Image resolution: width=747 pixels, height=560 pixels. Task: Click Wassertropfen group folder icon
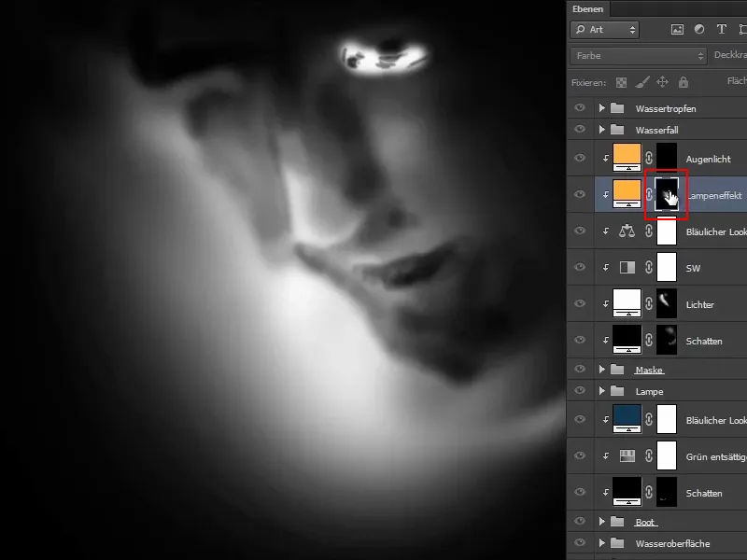point(617,108)
